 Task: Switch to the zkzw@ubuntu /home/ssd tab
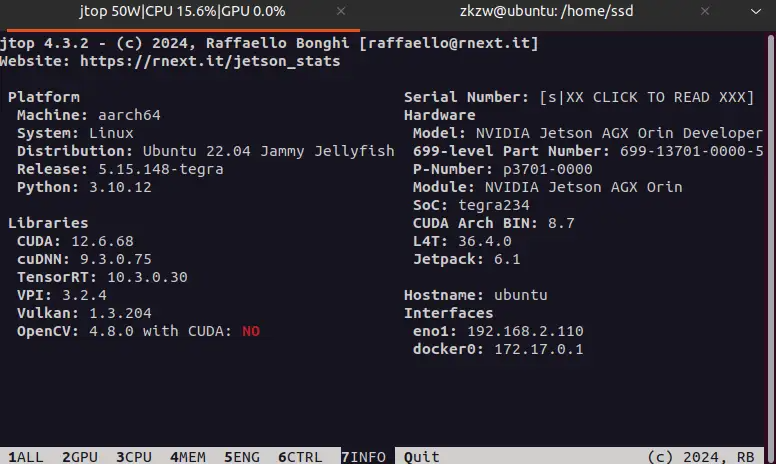[x=546, y=11]
